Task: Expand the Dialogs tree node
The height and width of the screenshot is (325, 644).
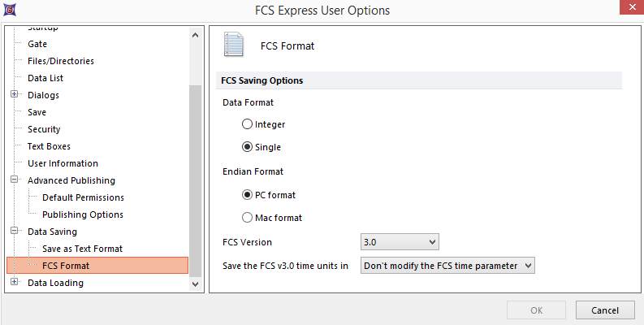Action: coord(15,95)
